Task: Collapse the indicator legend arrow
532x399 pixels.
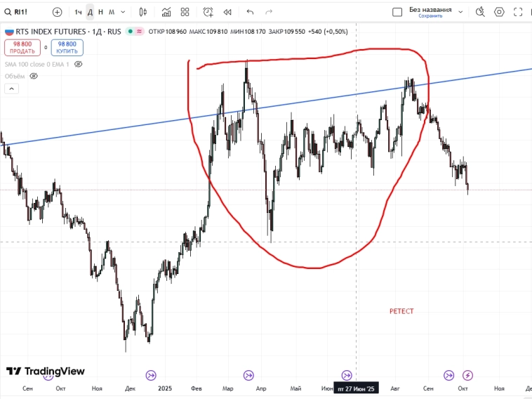Action: point(11,89)
